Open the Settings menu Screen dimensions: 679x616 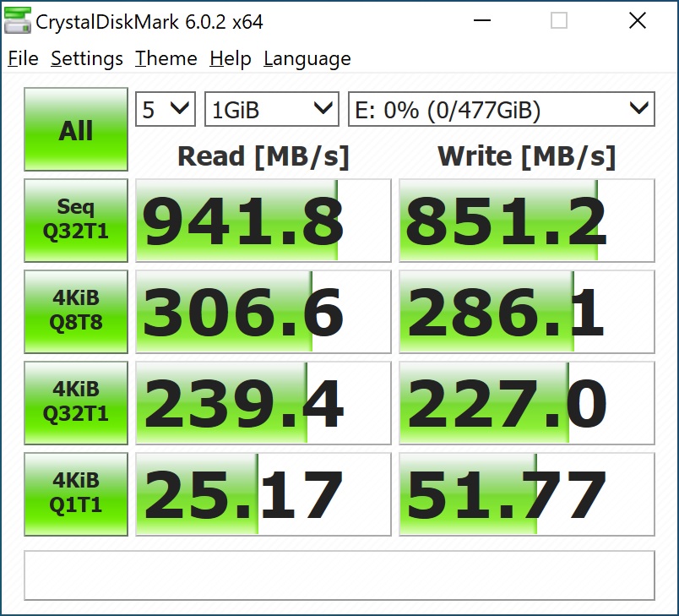(87, 58)
